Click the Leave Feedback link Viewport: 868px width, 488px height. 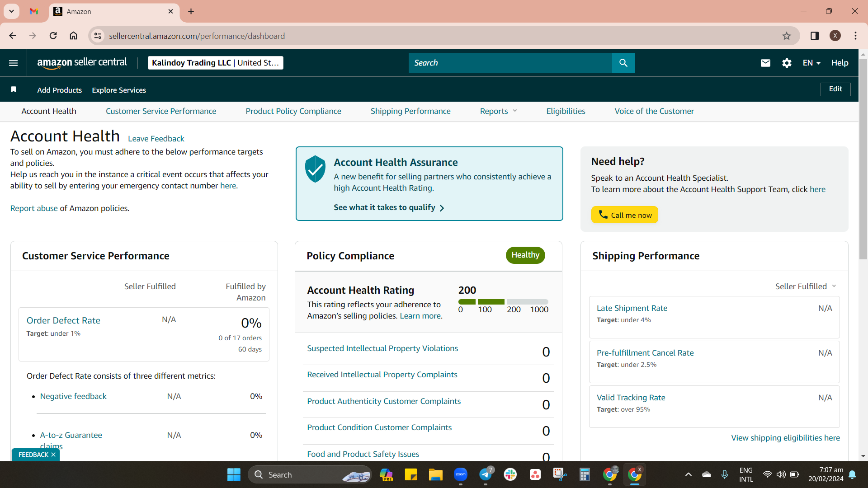[x=156, y=139]
